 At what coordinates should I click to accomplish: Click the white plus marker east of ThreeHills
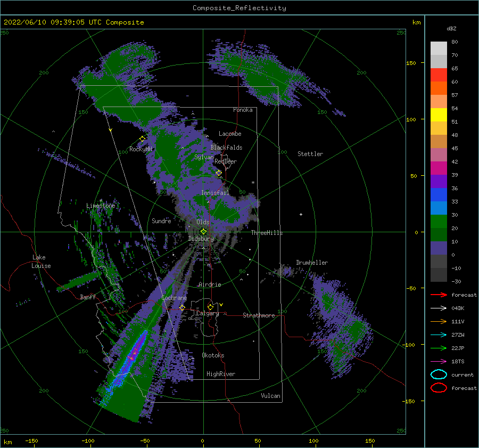[301, 214]
